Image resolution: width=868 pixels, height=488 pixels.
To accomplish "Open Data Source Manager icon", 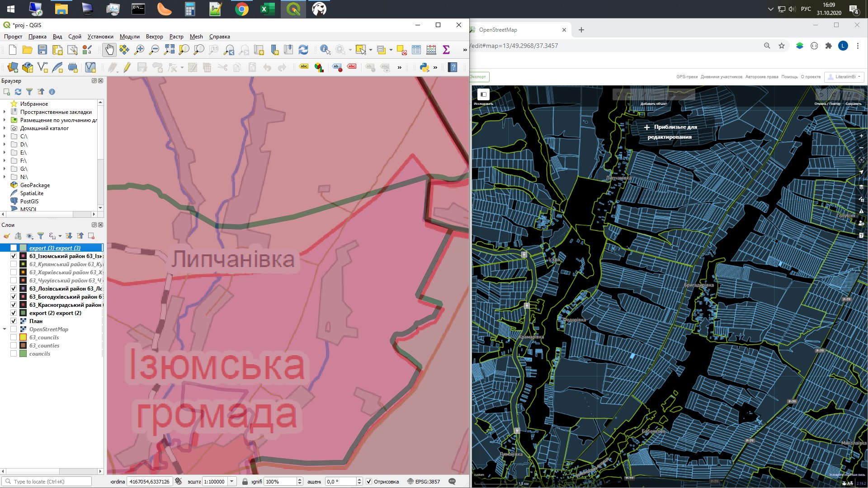I will pyautogui.click(x=13, y=67).
